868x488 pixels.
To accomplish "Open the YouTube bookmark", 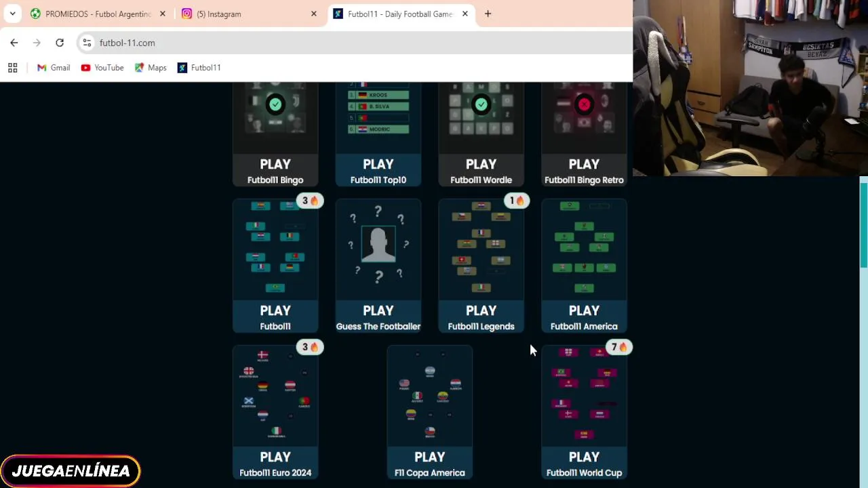I will click(102, 68).
